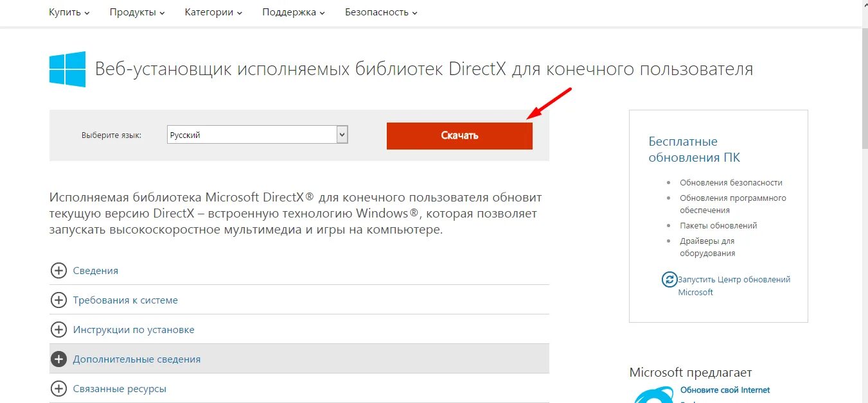The height and width of the screenshot is (403, 868).
Task: Click the red Скачать download button
Action: coord(459,135)
